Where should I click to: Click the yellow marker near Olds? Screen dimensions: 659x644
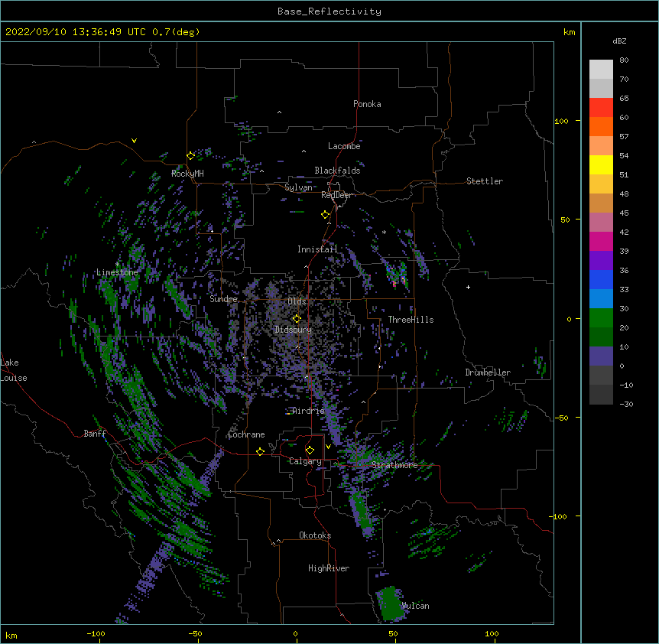pyautogui.click(x=297, y=319)
